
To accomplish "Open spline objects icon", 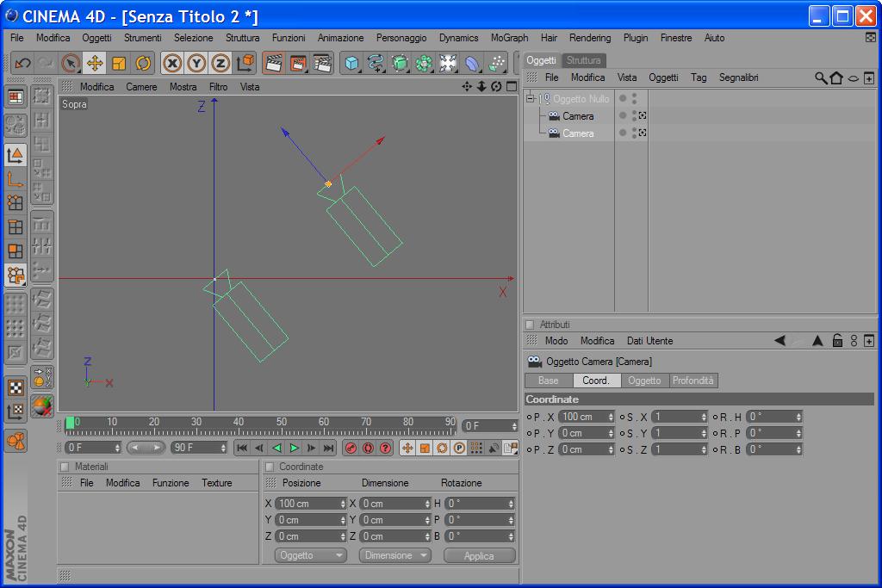I will [376, 63].
